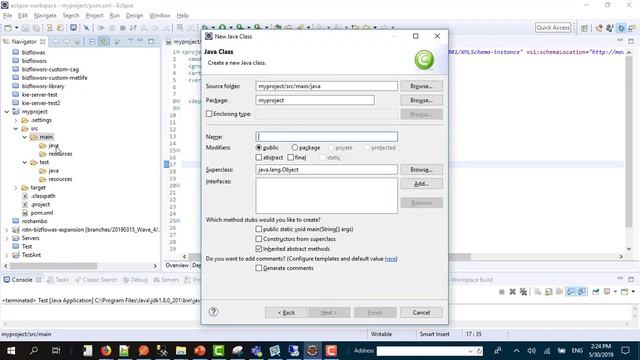Select the public modifier radio button

pyautogui.click(x=258, y=147)
